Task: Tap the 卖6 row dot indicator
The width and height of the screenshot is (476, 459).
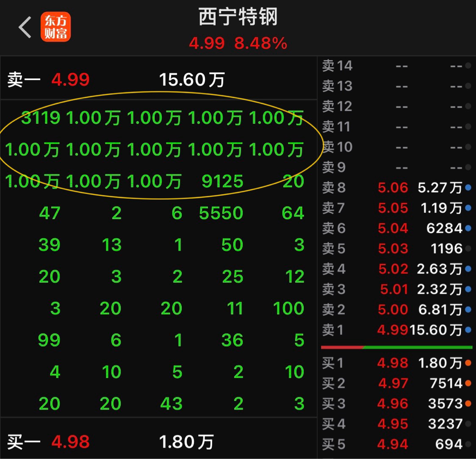Action: [x=468, y=228]
